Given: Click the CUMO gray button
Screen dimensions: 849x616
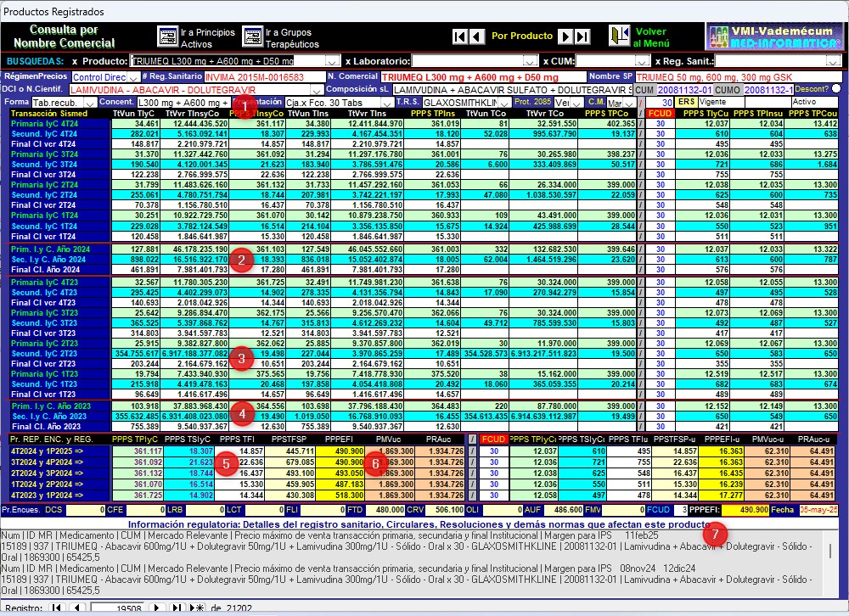Looking at the screenshot, I should (x=728, y=89).
